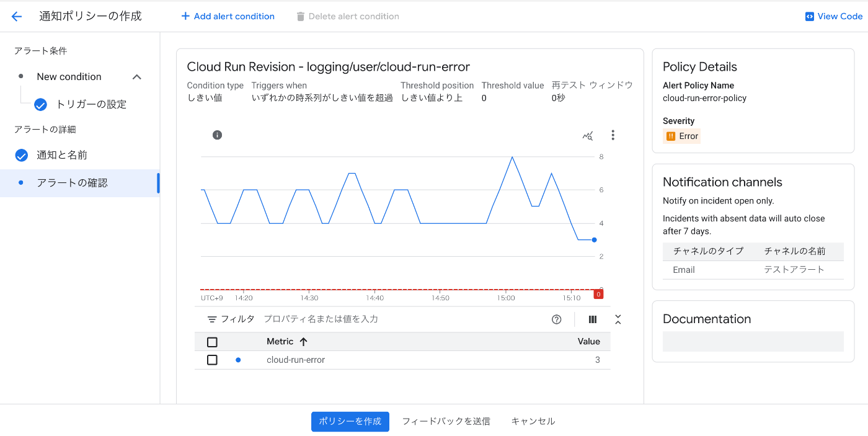Screen dimensions: 868x436
Task: Collapse the legend table toggle icon
Action: 618,319
